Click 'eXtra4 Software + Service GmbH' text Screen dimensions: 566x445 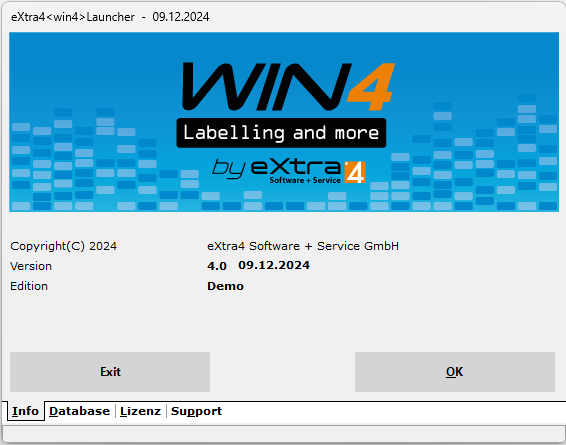point(303,246)
